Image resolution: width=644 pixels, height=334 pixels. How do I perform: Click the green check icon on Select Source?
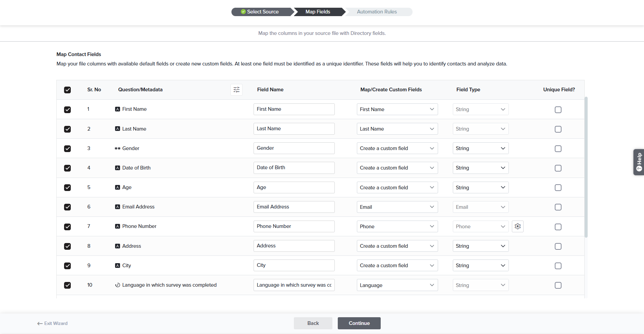tap(243, 12)
